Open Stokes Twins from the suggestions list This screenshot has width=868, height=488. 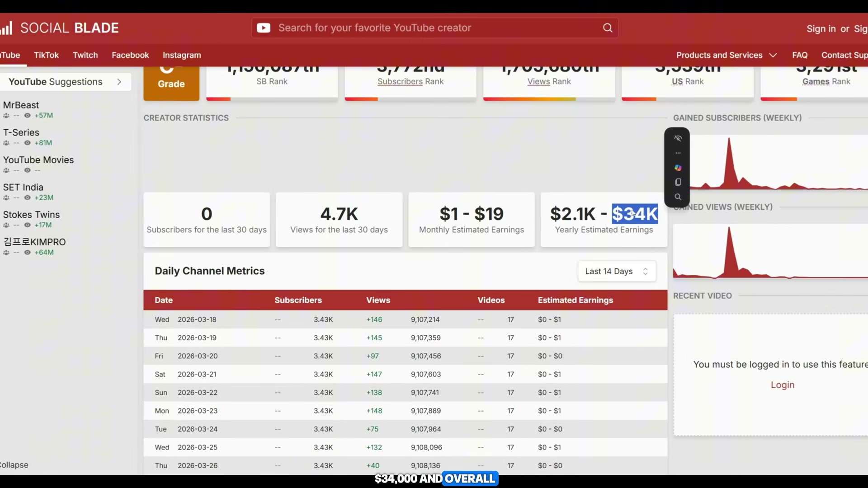[31, 215]
